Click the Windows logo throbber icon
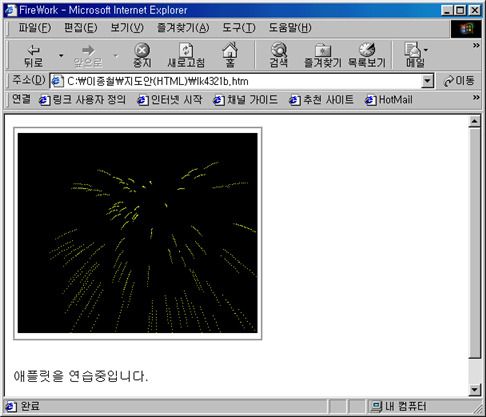The image size is (486, 417). click(x=466, y=29)
